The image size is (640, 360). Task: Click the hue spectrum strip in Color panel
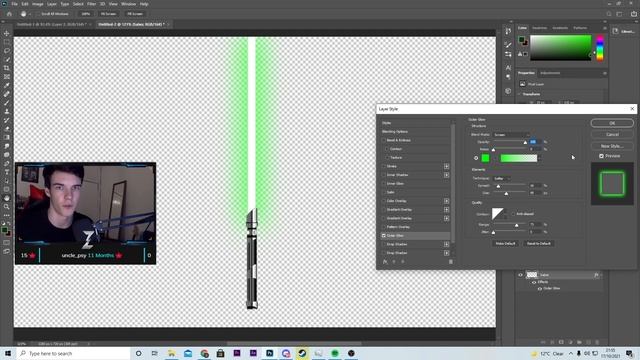point(600,48)
